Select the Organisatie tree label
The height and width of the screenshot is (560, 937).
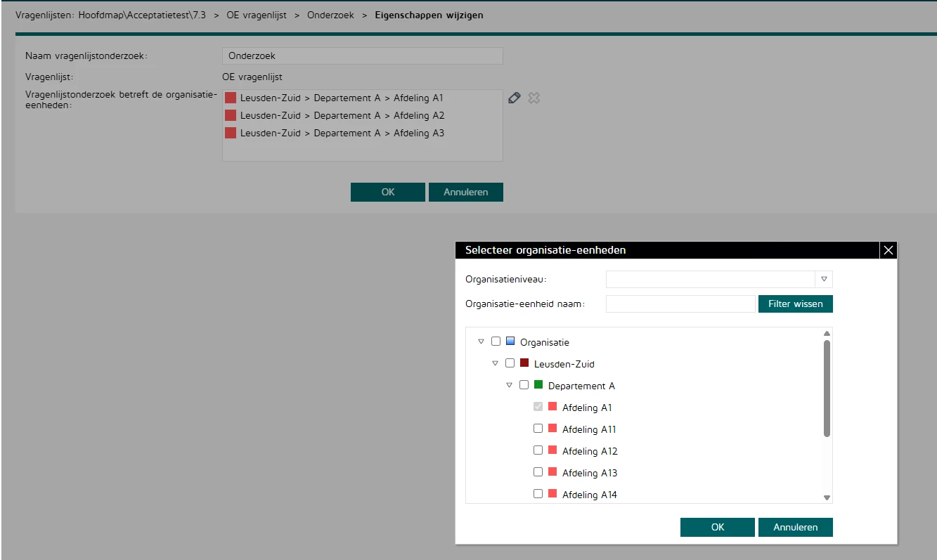click(x=545, y=342)
